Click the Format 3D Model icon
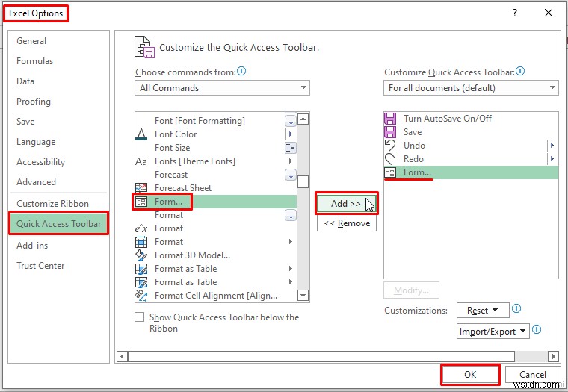The width and height of the screenshot is (568, 392). [x=141, y=255]
